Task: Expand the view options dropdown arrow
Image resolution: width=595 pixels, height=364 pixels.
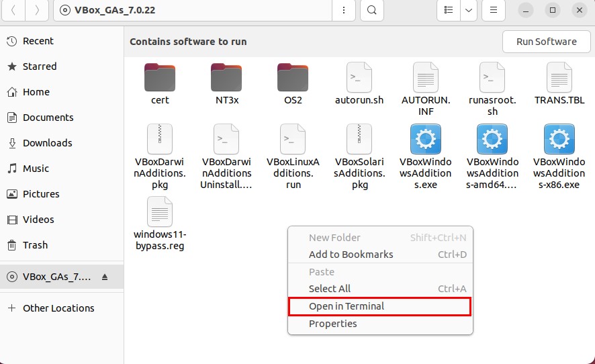Action: [x=469, y=11]
